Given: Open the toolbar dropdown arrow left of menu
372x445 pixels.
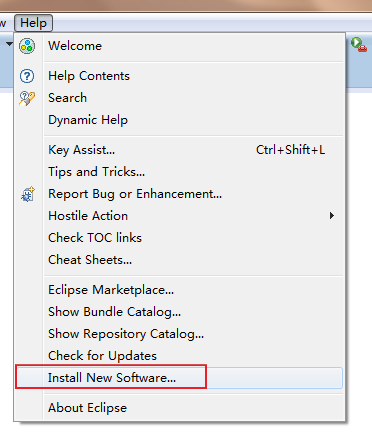Looking at the screenshot, I should (9, 44).
